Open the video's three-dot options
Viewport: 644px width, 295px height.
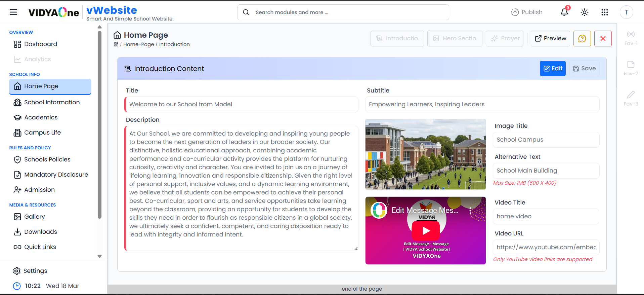point(470,211)
